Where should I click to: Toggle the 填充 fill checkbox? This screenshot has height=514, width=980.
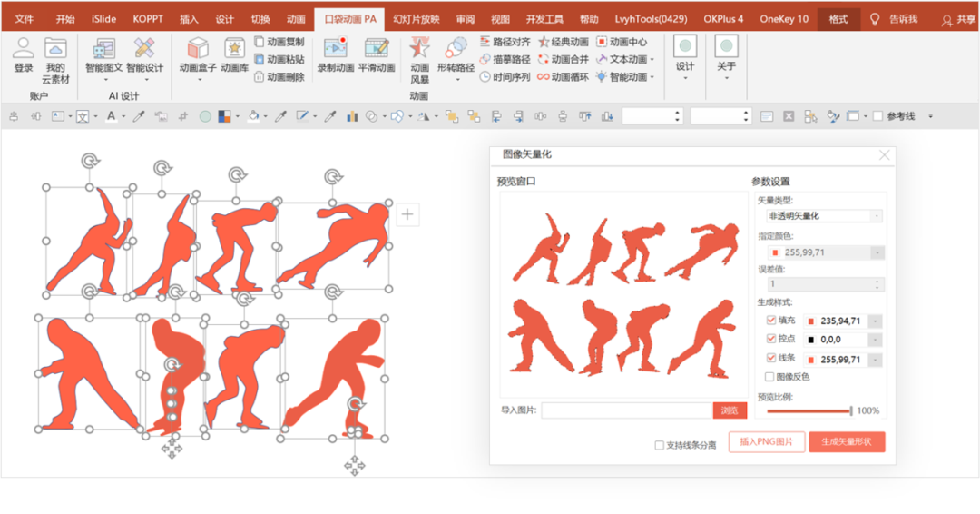click(770, 321)
